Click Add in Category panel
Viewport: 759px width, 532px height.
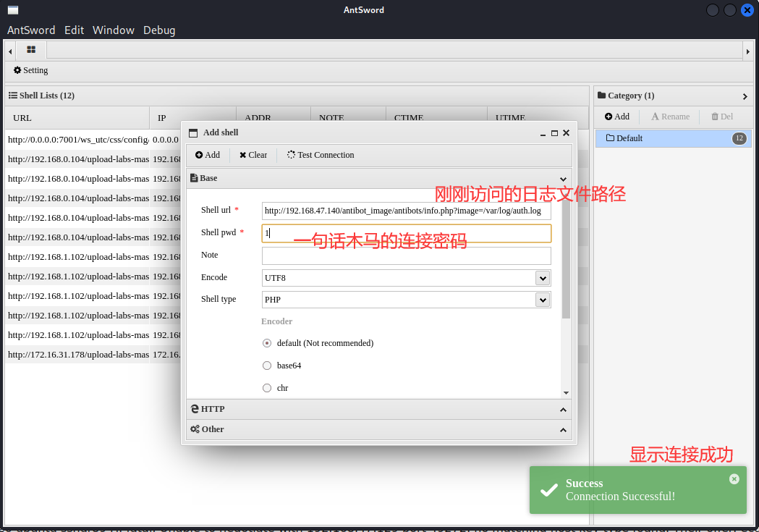[x=616, y=117]
